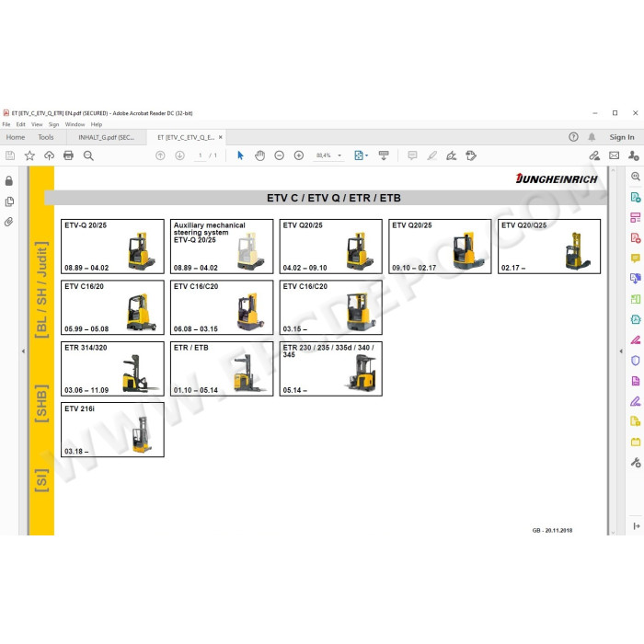Click the [SHB] sidebar label
Viewport: 644px width, 644px height.
click(41, 404)
